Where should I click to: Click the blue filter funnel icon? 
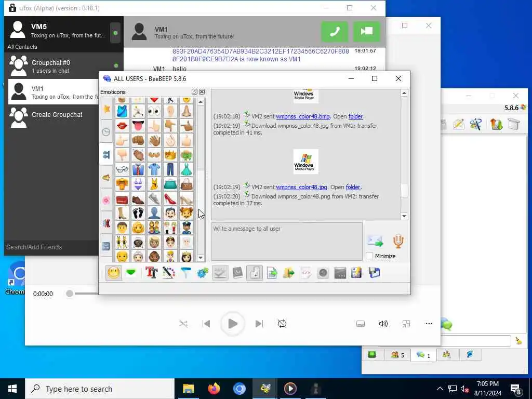coord(185,273)
